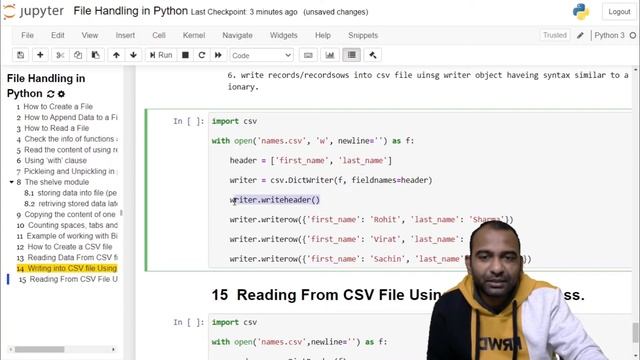Viewport: 640px width, 360px height.
Task: Open the Kernel menu
Action: 194,36
